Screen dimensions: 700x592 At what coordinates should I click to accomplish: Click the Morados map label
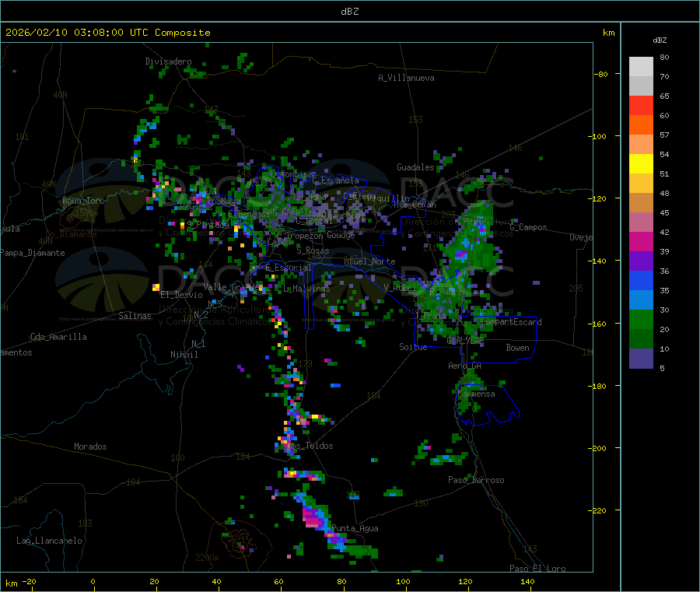90,447
